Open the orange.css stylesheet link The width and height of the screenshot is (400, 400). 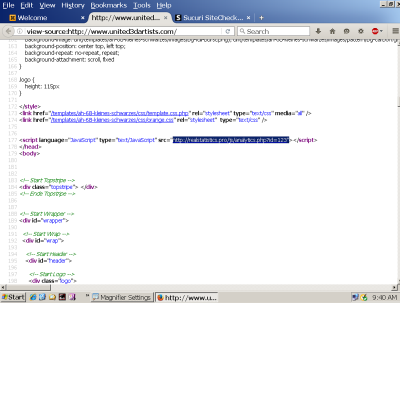(x=112, y=120)
